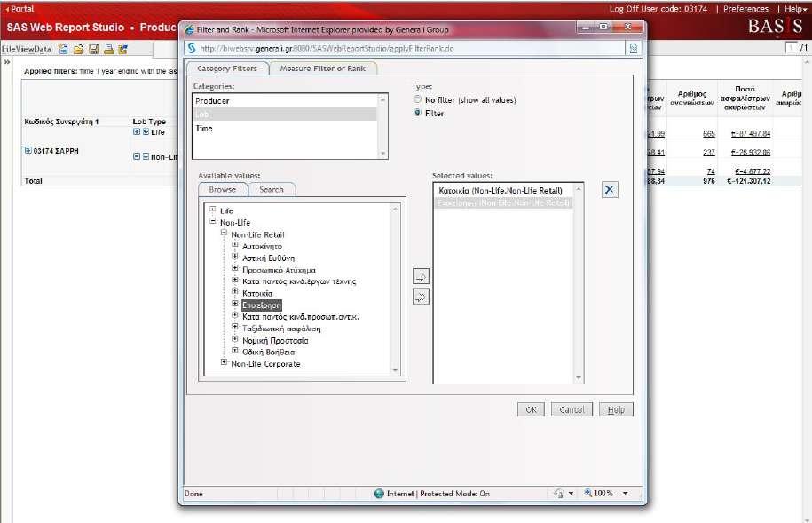Viewport: 812px width, 523px height.
Task: Click the selected values list scrollbar
Action: point(579,283)
